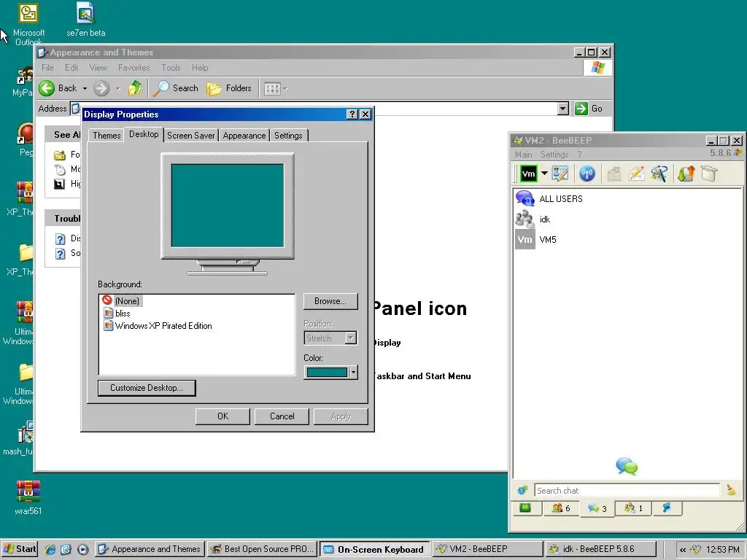Click the Up folder icon in explorer toolbar
The width and height of the screenshot is (747, 560).
135,88
